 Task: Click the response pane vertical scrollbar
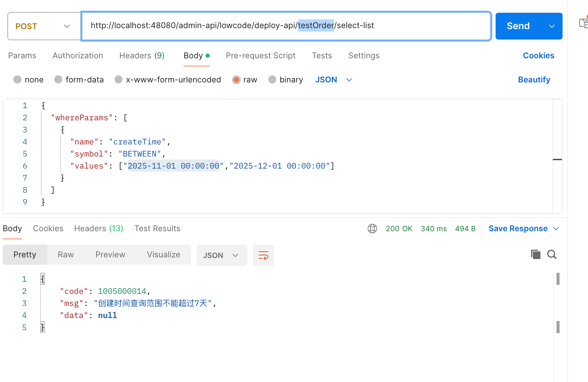[558, 302]
